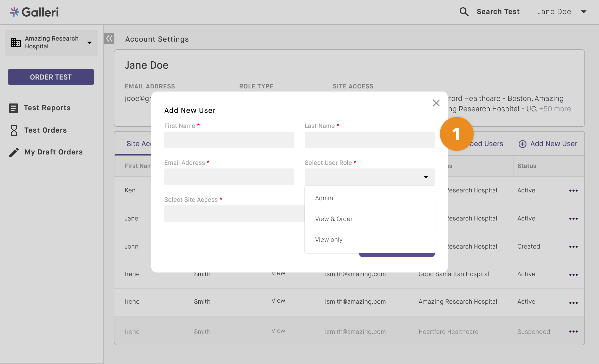599x364 pixels.
Task: Choose the Admin role option
Action: coord(324,198)
